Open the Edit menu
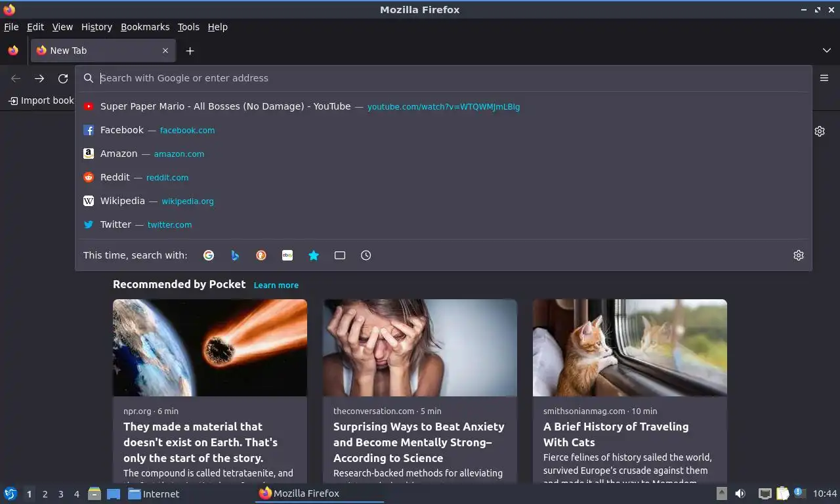Screen dimensions: 840x504 pos(35,27)
